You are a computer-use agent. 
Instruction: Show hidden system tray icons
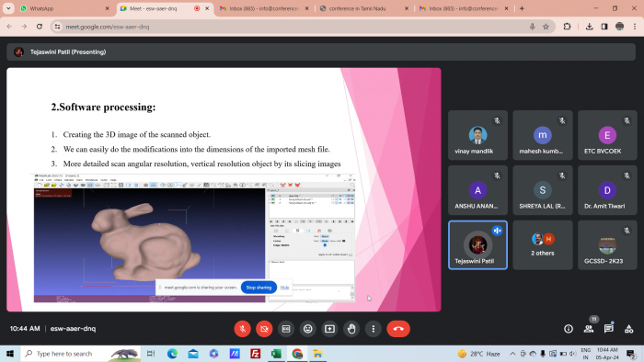(512, 354)
